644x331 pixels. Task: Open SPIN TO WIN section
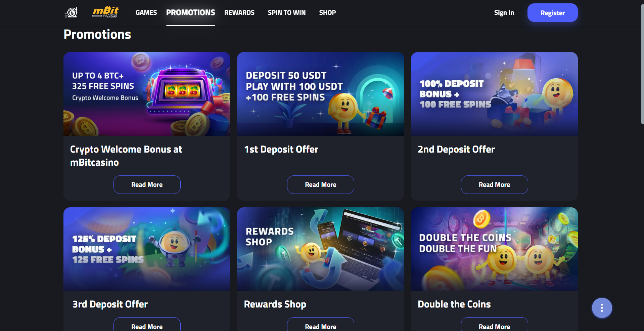[x=287, y=13]
